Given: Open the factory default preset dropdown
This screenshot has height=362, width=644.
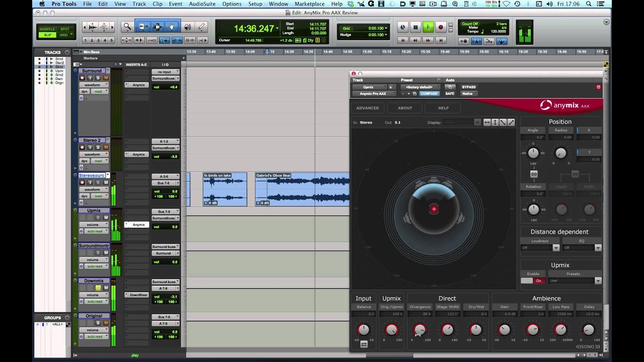Looking at the screenshot, I should click(421, 87).
